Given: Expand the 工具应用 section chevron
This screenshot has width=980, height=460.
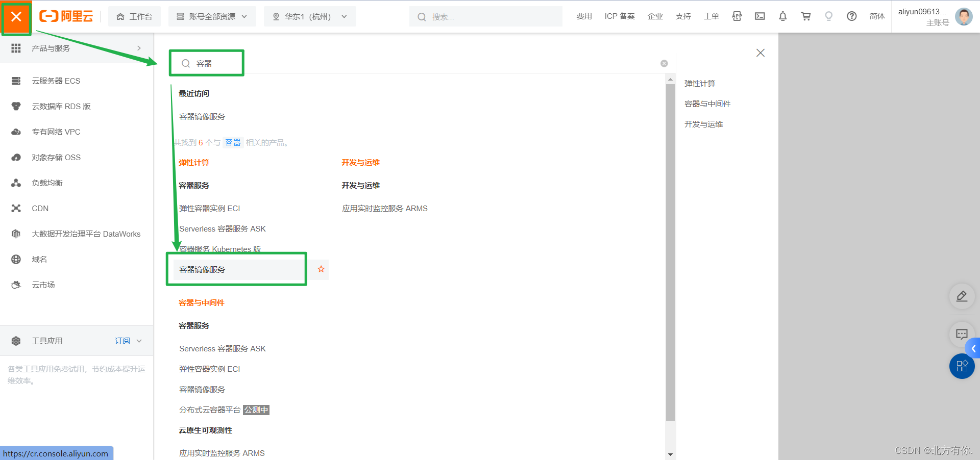Looking at the screenshot, I should click(x=139, y=341).
